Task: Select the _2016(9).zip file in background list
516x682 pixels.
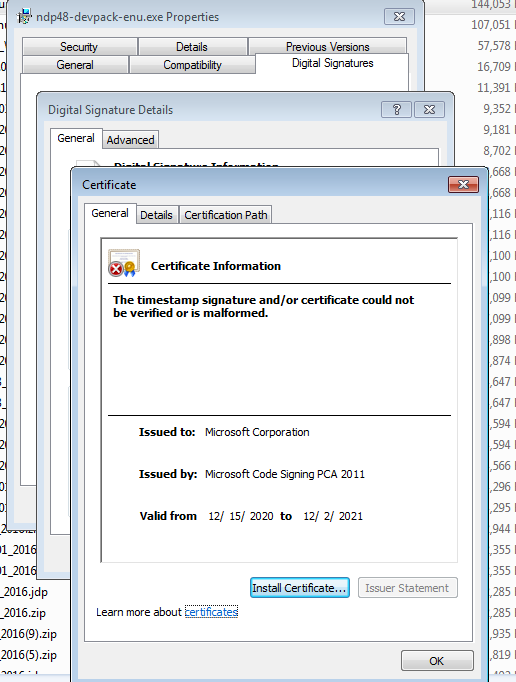Action: pyautogui.click(x=28, y=634)
